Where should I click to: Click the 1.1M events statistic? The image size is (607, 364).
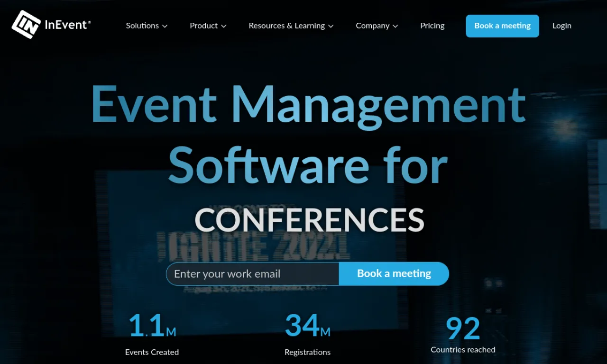click(x=152, y=325)
